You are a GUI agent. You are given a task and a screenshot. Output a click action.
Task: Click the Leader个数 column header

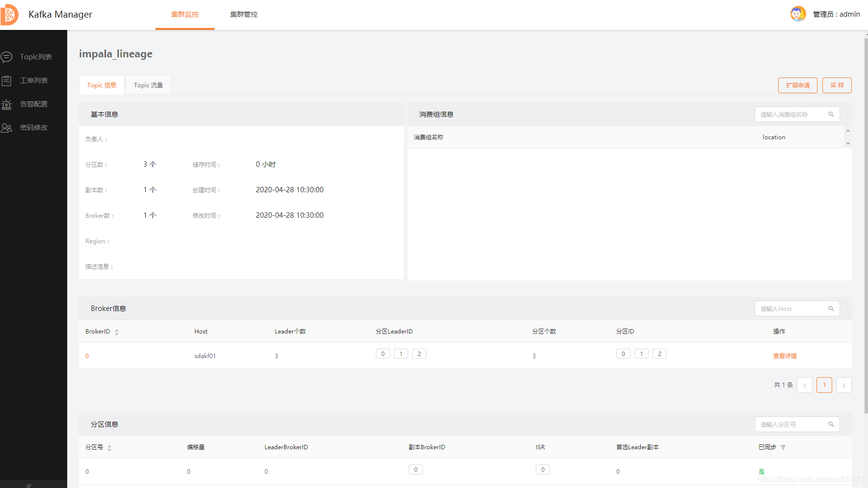pos(290,332)
